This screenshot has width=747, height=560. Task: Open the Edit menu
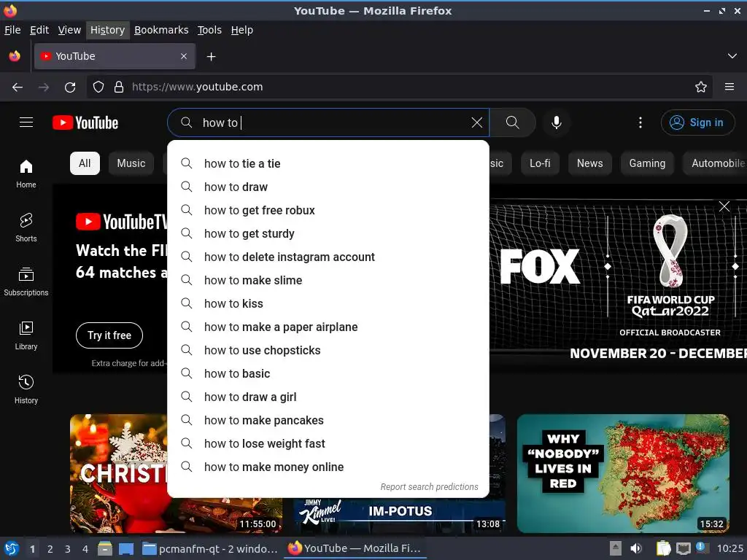[39, 30]
